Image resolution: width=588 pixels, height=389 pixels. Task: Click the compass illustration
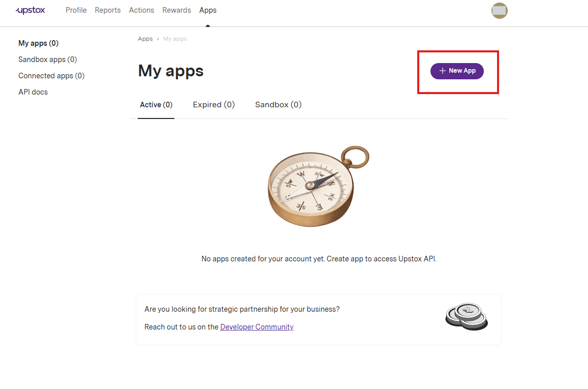(318, 186)
